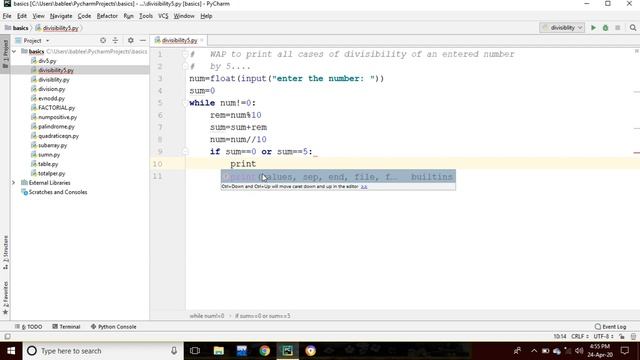Click 'if sum==0 or sum==5' editor breadcrumb
Image resolution: width=640 pixels, height=360 pixels.
coord(262,316)
